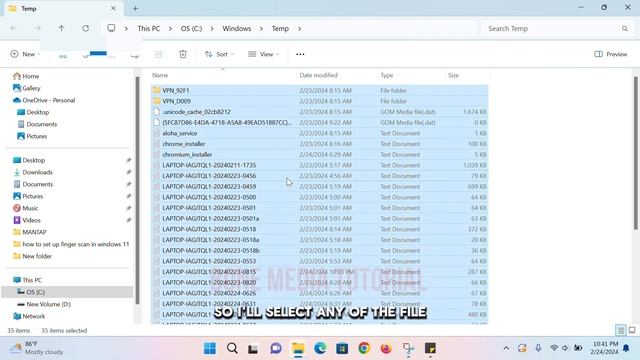Open Task View on taskbar
The image size is (640, 360).
(253, 348)
